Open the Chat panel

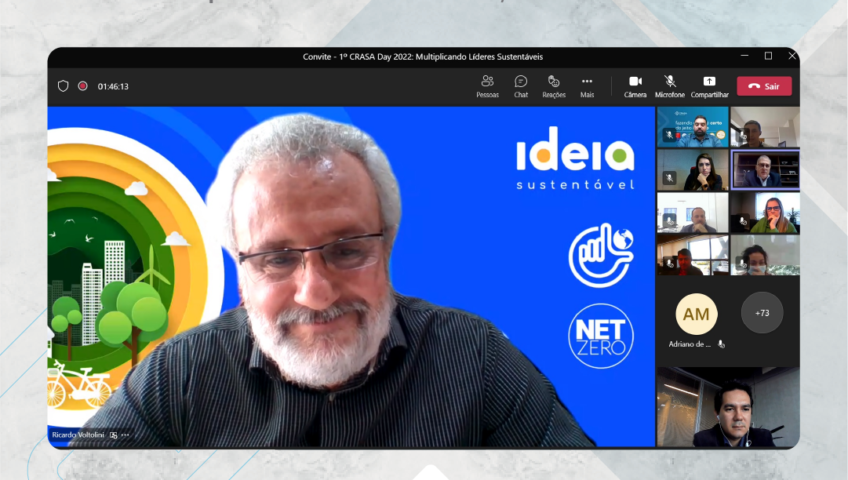[x=521, y=86]
